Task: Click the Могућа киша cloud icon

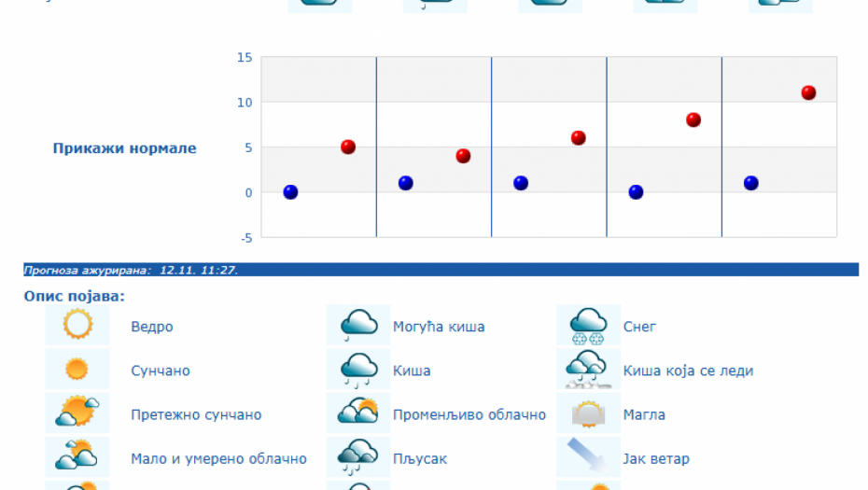Action: coord(358,326)
